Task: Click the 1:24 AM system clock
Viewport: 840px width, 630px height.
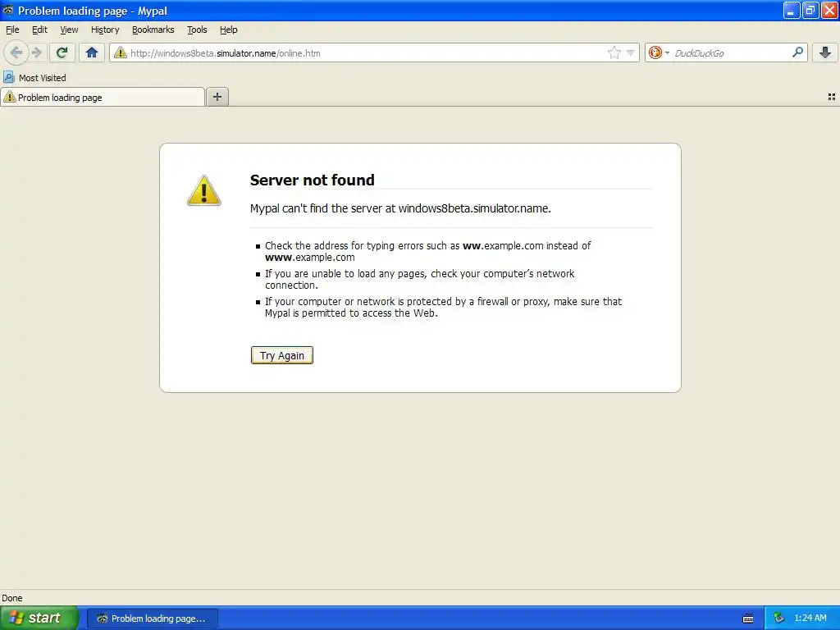Action: point(810,619)
